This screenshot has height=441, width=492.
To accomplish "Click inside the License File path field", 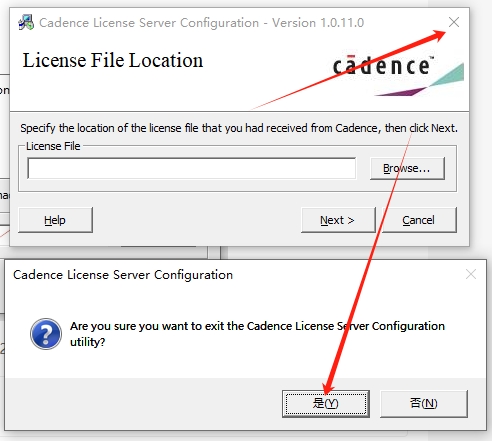I will tap(192, 168).
